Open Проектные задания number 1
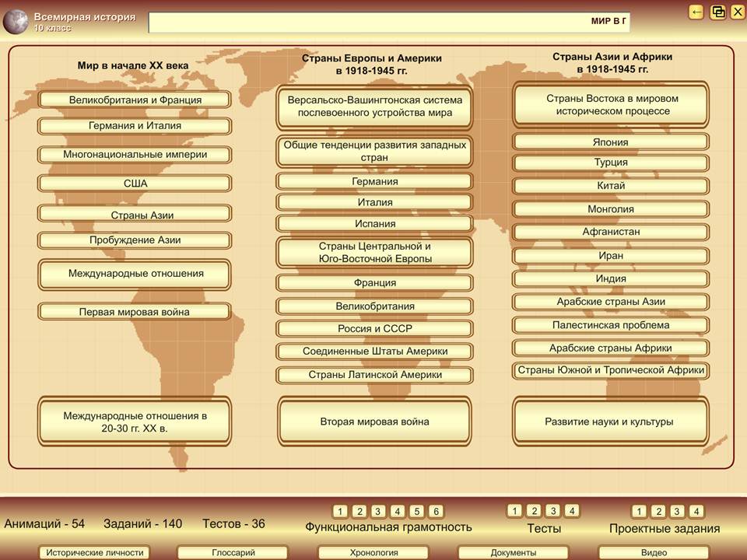Image resolution: width=747 pixels, height=560 pixels. [640, 512]
